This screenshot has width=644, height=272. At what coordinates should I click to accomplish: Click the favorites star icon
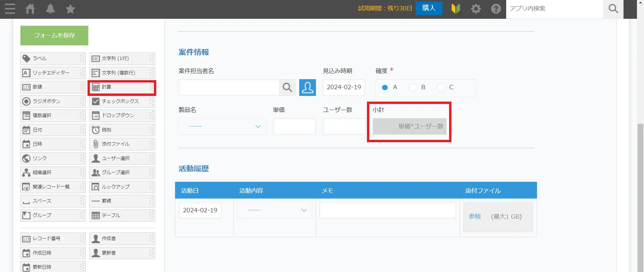coord(70,9)
